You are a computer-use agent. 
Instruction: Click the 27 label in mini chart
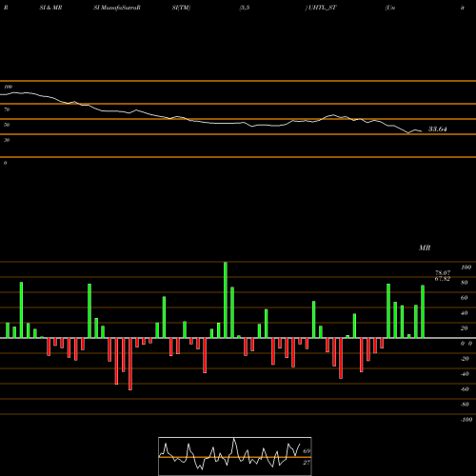pyautogui.click(x=307, y=463)
